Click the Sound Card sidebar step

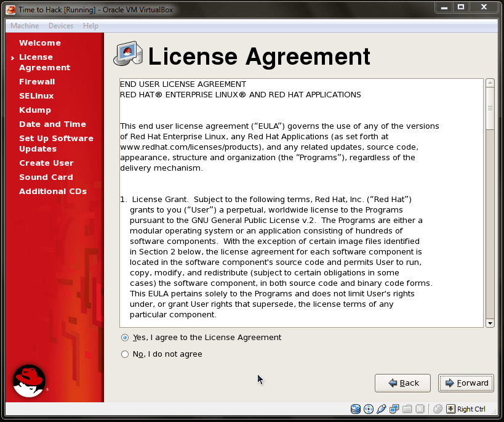46,177
